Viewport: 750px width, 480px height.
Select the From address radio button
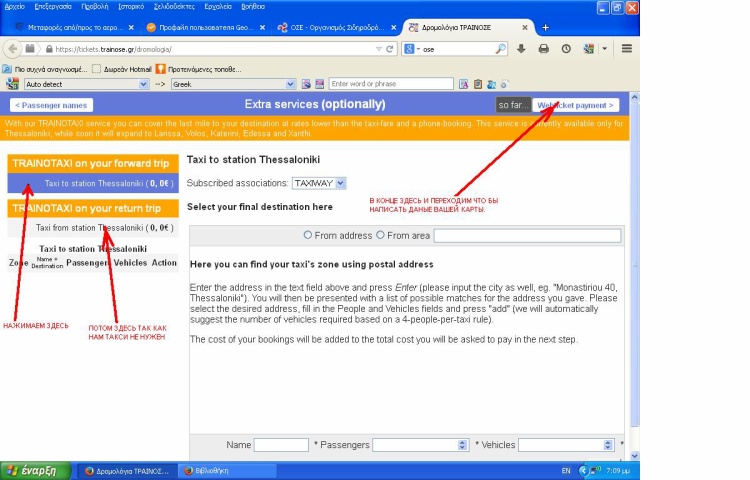(x=308, y=235)
